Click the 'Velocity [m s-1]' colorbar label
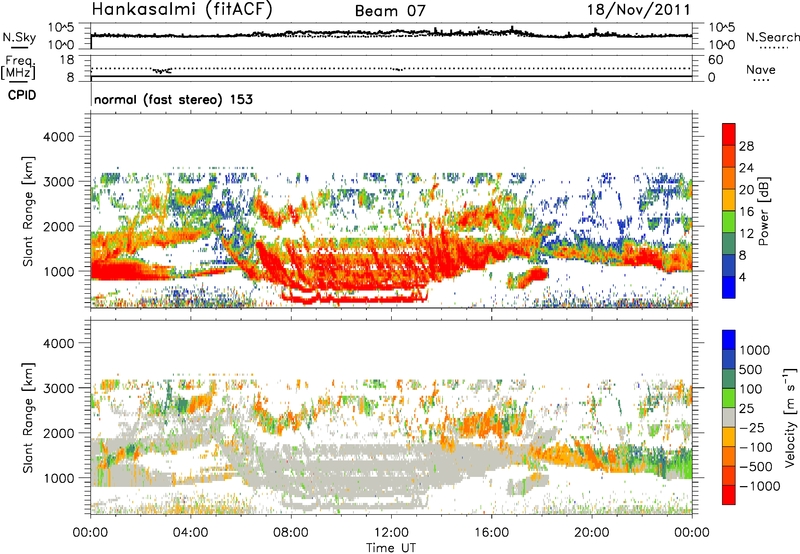Screen dimensions: 800x554 (790, 417)
